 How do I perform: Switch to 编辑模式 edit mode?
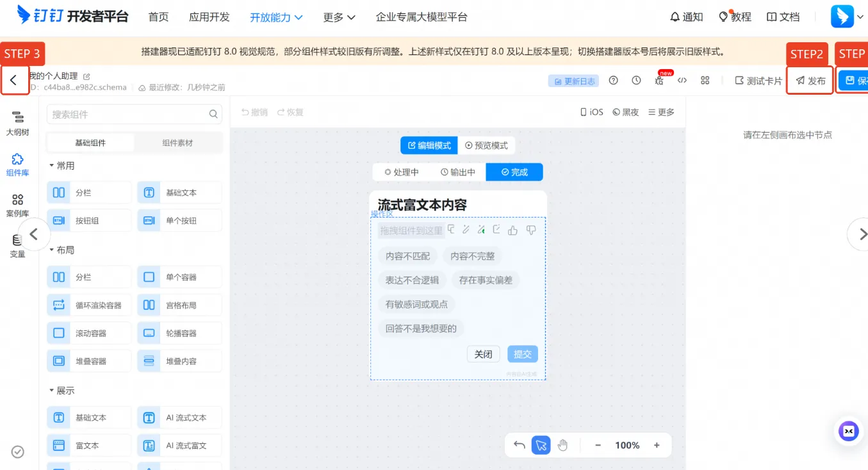(429, 145)
